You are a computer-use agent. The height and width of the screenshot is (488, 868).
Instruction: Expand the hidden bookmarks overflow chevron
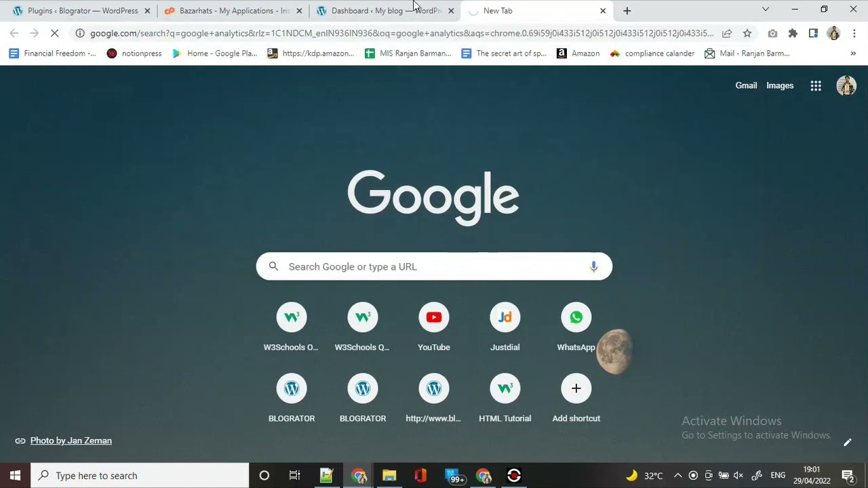pos(852,54)
